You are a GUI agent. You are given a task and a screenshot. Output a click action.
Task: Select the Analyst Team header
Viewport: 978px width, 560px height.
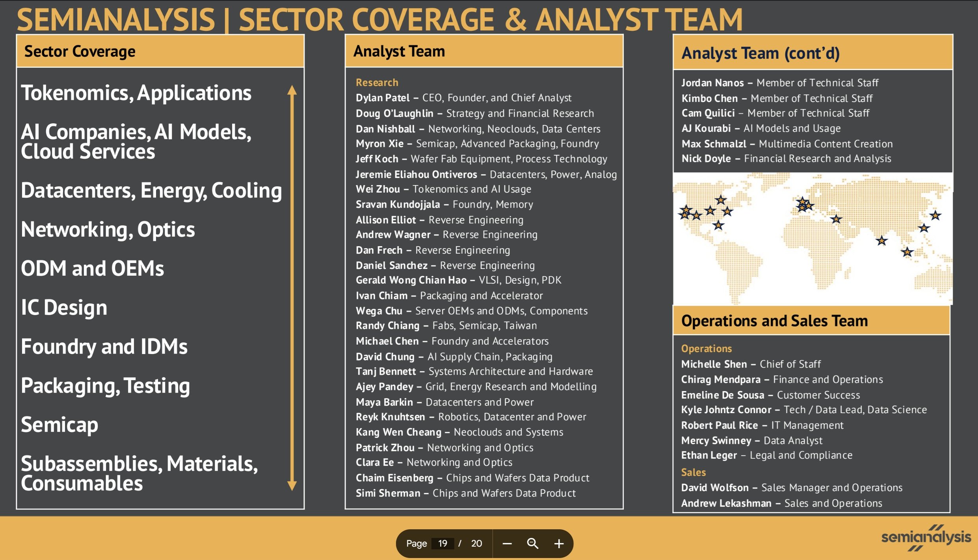399,52
